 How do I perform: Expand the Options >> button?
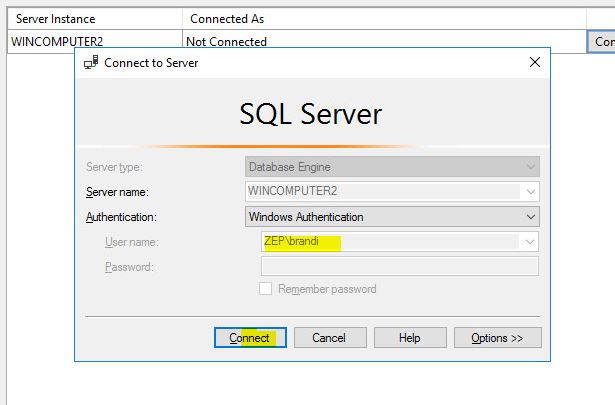coord(497,338)
